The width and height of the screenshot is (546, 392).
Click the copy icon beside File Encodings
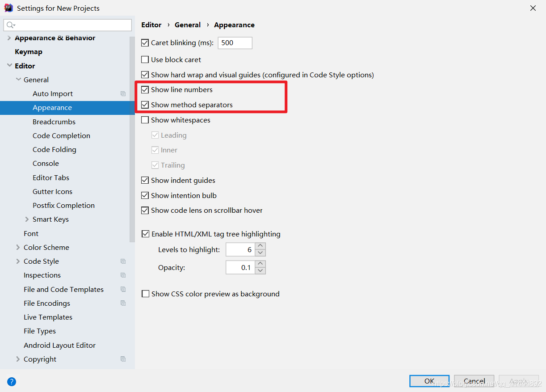(x=123, y=303)
